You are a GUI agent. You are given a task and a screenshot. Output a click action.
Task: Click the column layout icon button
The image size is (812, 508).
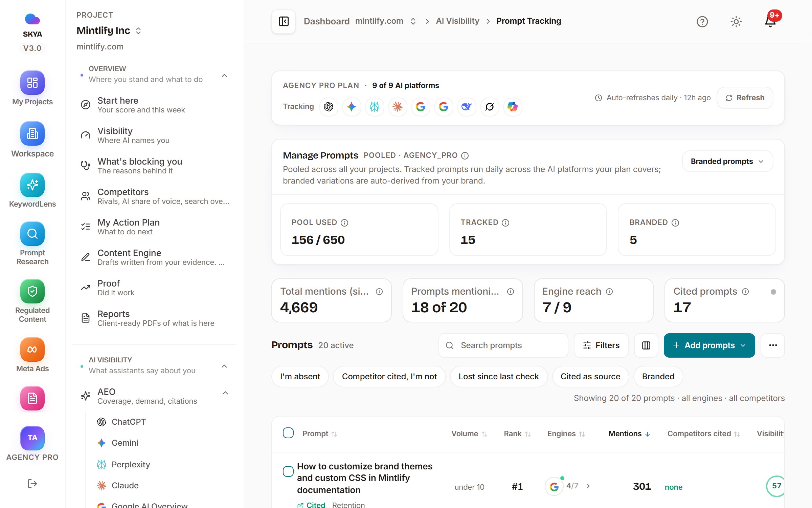(646, 345)
